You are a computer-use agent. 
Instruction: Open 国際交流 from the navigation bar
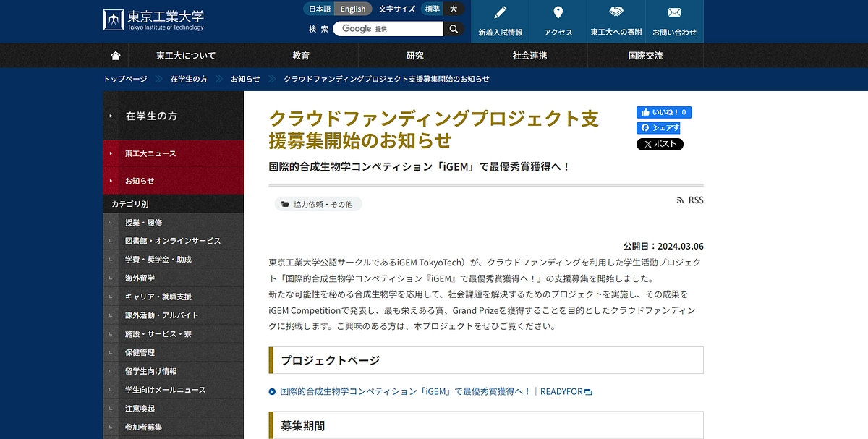tap(645, 55)
